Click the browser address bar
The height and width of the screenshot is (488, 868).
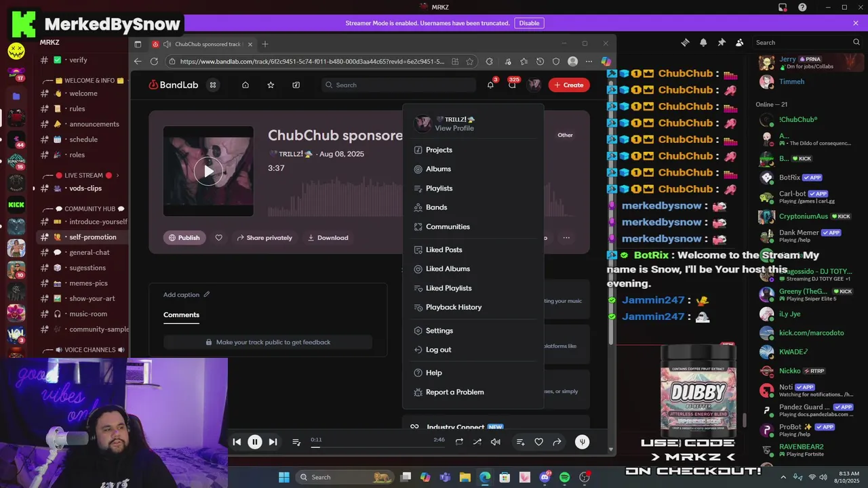coord(312,61)
